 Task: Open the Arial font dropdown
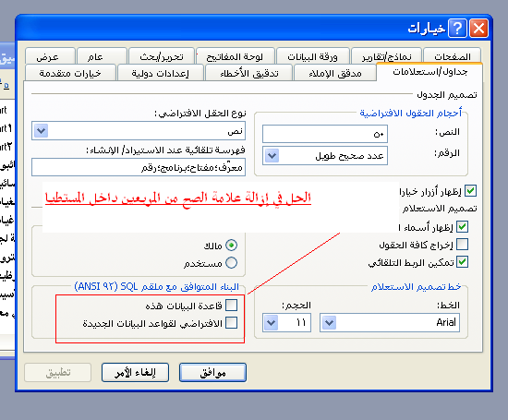click(x=330, y=322)
